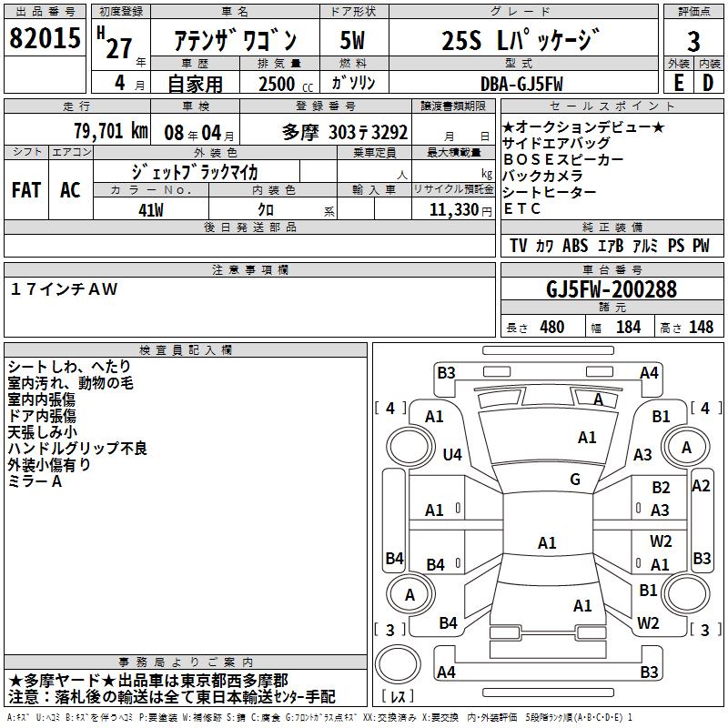
Task: Click the air conditioner value AC
Action: pyautogui.click(x=70, y=190)
